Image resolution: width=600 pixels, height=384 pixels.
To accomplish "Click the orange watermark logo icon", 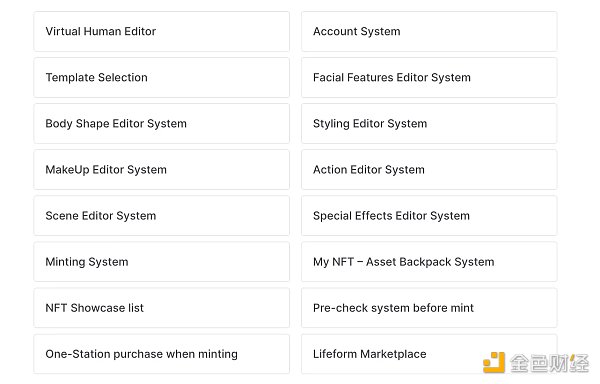I will pos(494,362).
